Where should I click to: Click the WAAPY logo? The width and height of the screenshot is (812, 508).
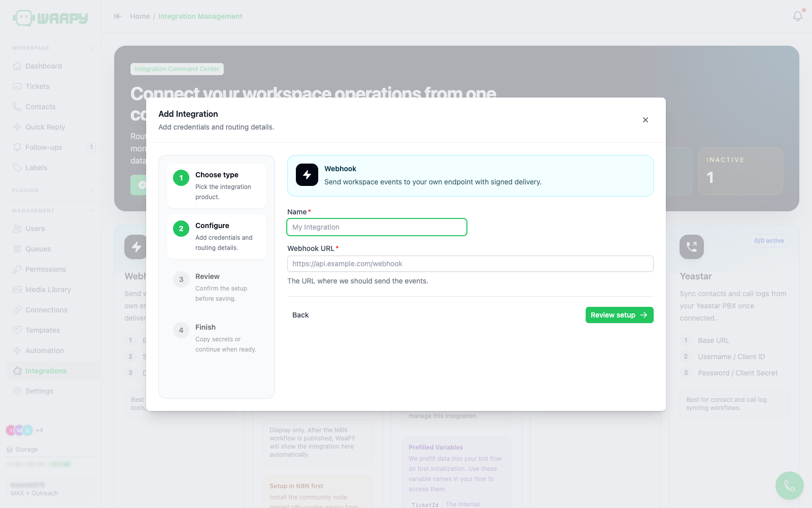50,18
